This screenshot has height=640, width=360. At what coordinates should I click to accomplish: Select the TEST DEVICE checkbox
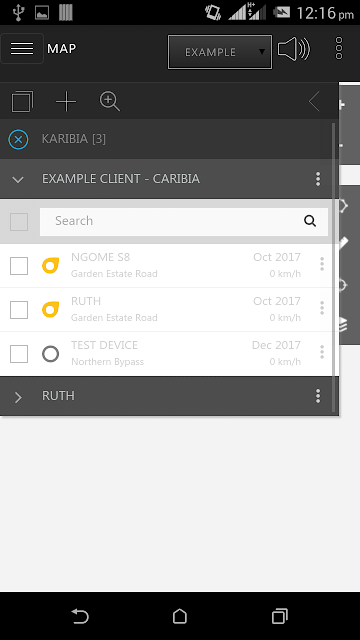[19, 354]
